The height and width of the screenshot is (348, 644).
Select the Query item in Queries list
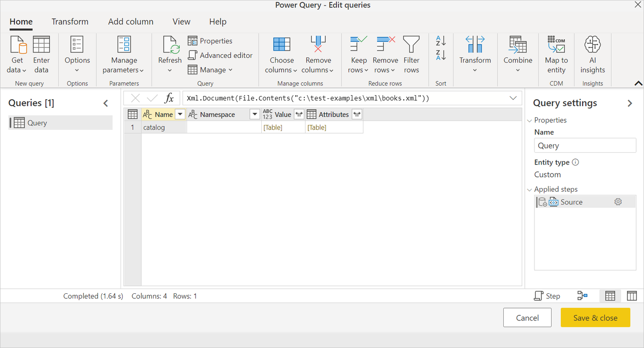coord(61,123)
